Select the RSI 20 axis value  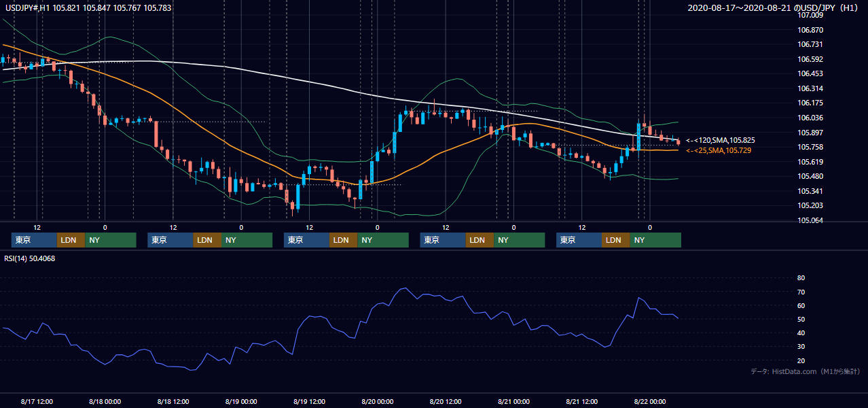[801, 361]
